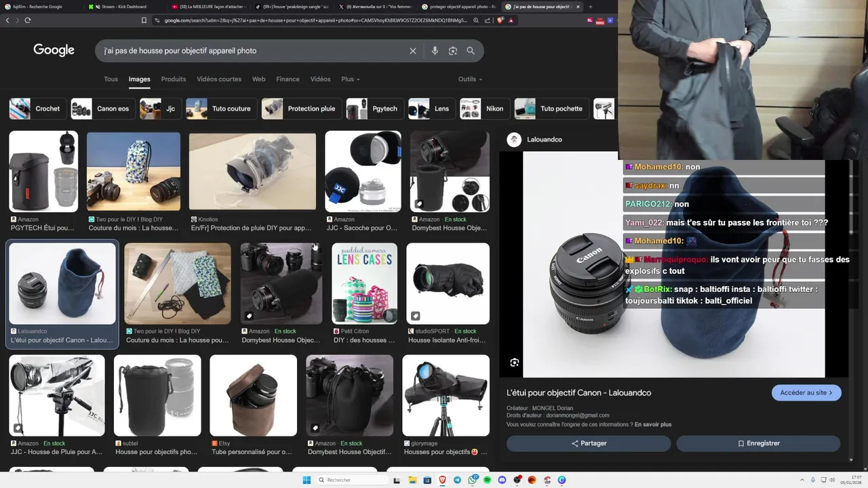The width and height of the screenshot is (868, 488).
Task: Expand the Plus search filters menu
Action: coord(351,79)
